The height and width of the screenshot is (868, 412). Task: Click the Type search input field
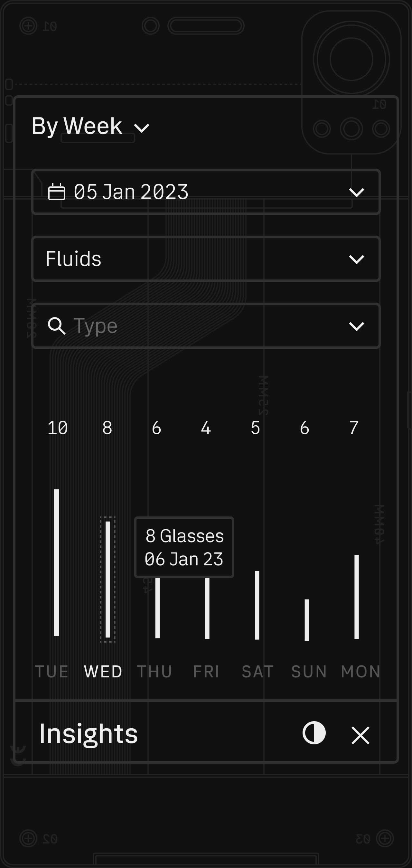coord(202,326)
